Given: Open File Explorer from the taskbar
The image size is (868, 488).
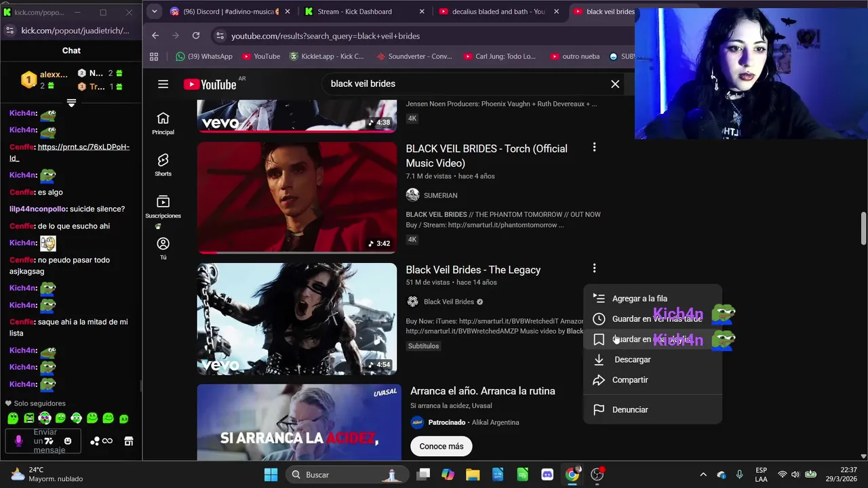Looking at the screenshot, I should click(473, 474).
